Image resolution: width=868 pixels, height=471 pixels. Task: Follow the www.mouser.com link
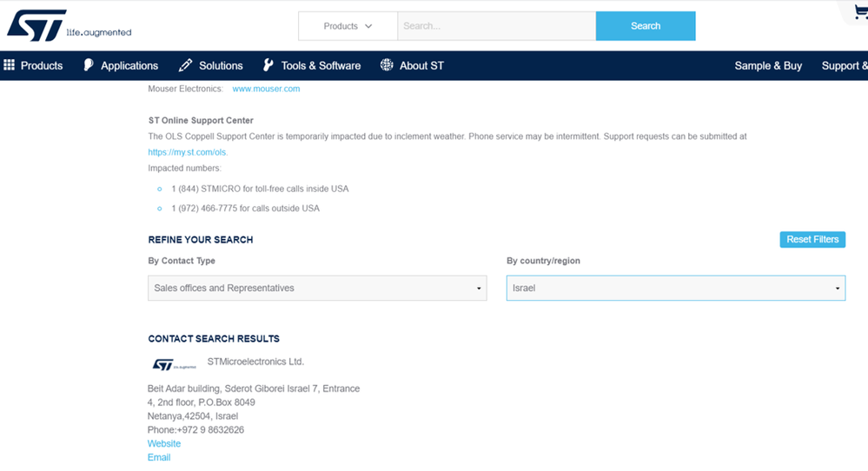click(x=266, y=89)
